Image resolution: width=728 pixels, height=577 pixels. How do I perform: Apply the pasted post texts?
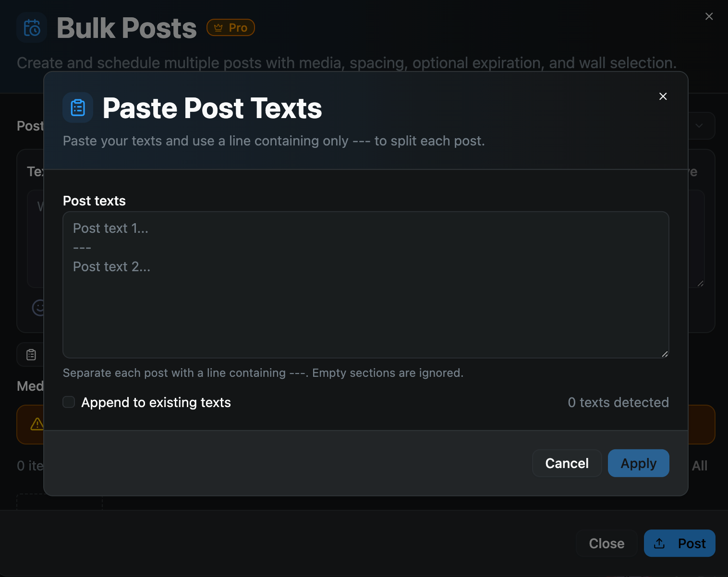(x=638, y=463)
